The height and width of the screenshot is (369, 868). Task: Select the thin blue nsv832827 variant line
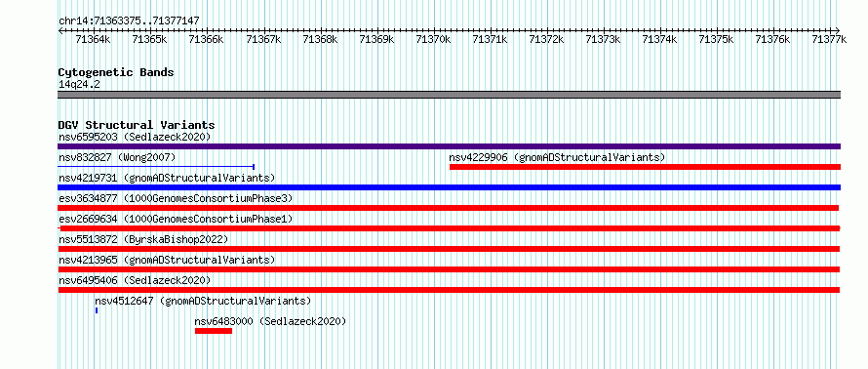pos(156,166)
